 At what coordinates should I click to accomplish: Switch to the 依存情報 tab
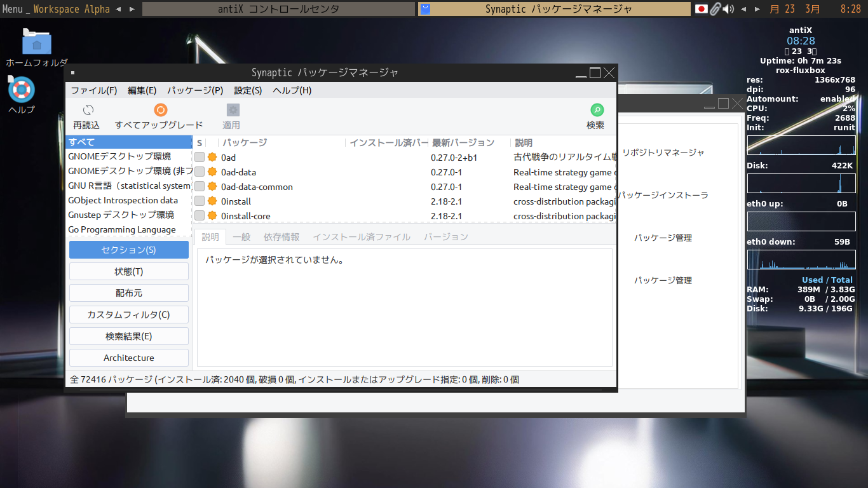click(x=281, y=236)
